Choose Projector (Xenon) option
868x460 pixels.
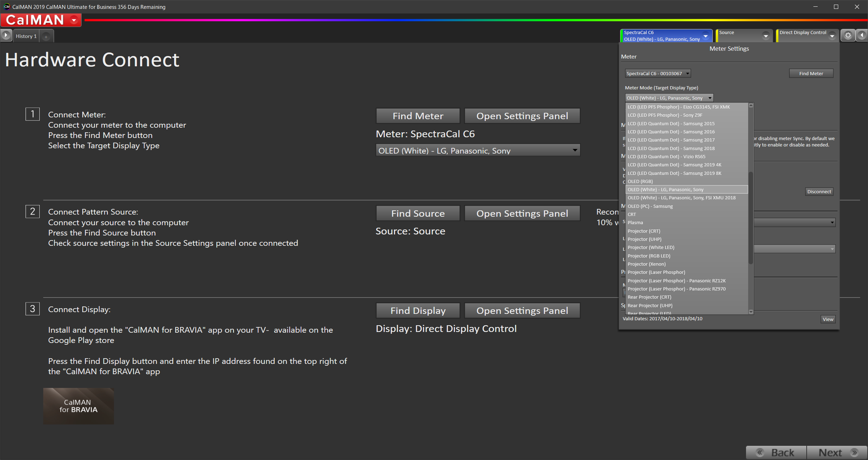click(x=687, y=264)
